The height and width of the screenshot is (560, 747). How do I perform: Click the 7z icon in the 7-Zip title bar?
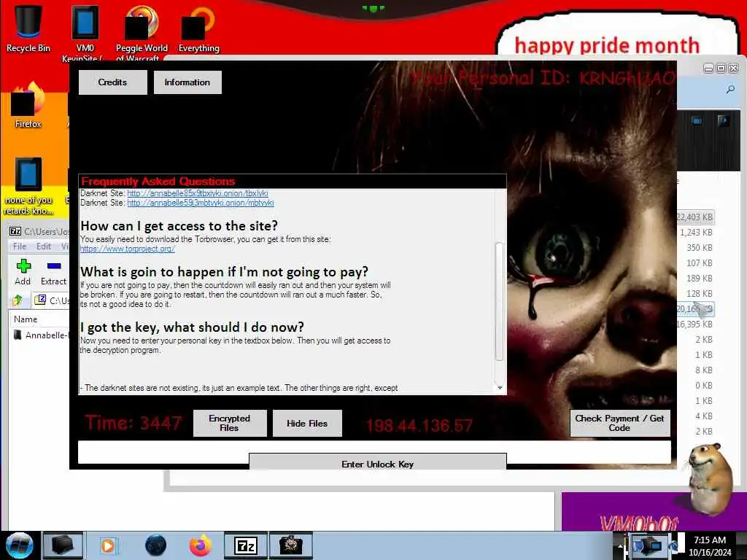[15, 231]
